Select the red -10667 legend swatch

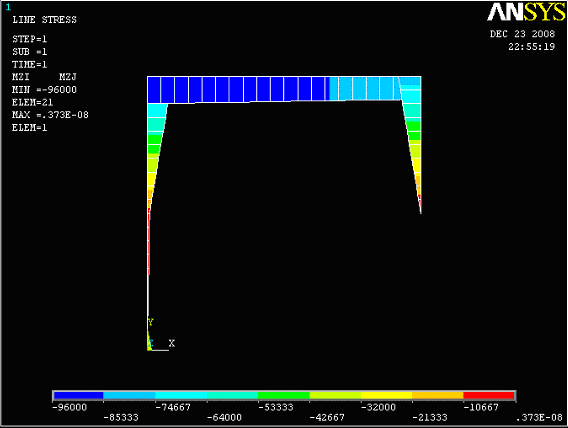[x=489, y=395]
